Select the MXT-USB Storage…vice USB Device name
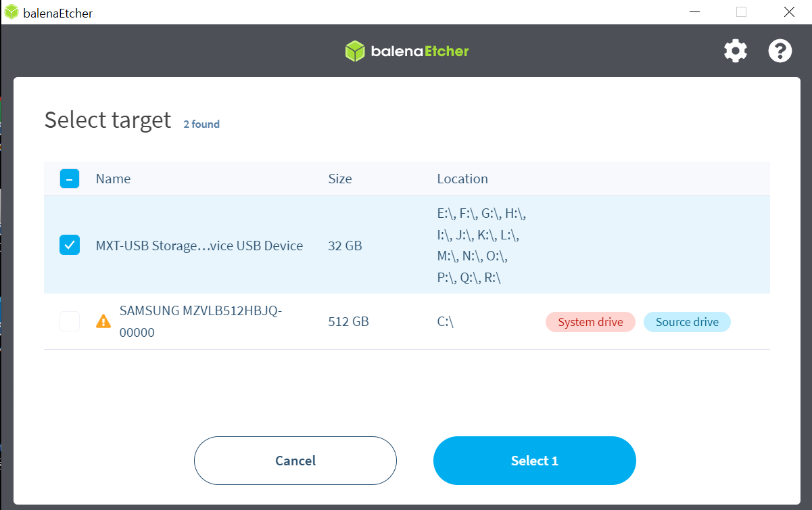This screenshot has height=510, width=812. (199, 246)
